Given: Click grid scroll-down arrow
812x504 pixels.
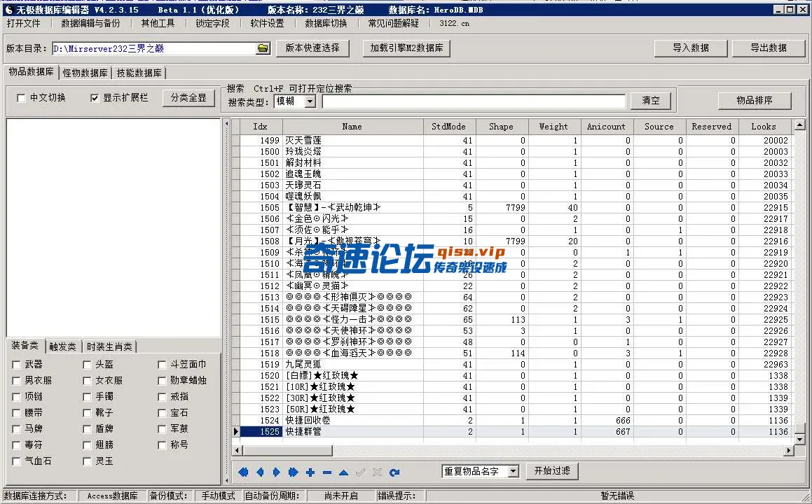Looking at the screenshot, I should coord(799,440).
